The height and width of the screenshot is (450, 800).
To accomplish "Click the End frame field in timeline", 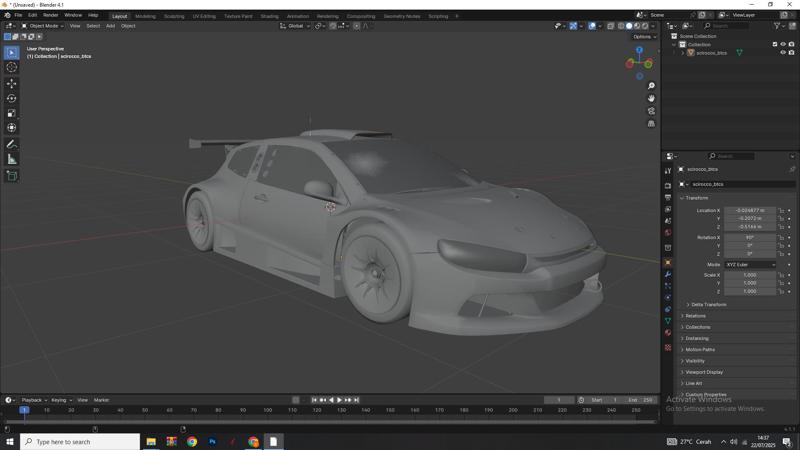I will click(x=640, y=400).
